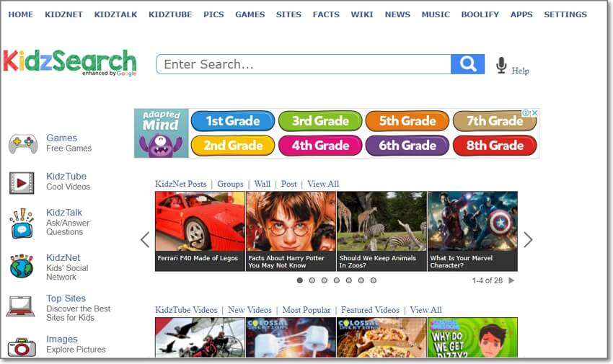This screenshot has height=364, width=613.
Task: Open the KidzNet globe icon
Action: (22, 266)
